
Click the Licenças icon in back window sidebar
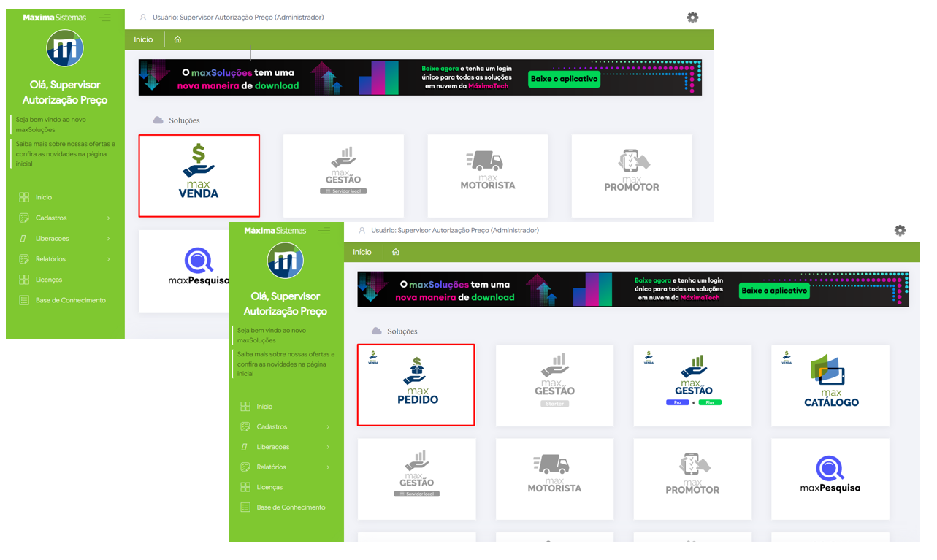(x=24, y=280)
